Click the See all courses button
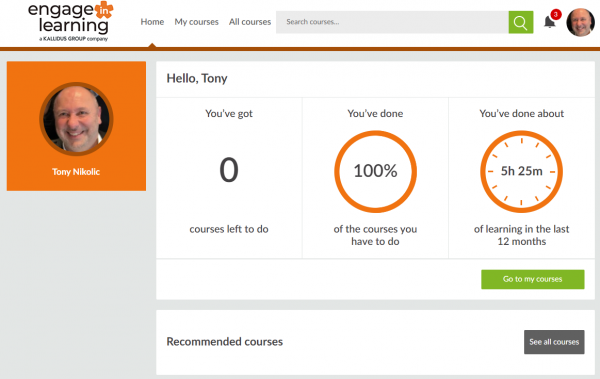The width and height of the screenshot is (600, 379). [x=554, y=342]
